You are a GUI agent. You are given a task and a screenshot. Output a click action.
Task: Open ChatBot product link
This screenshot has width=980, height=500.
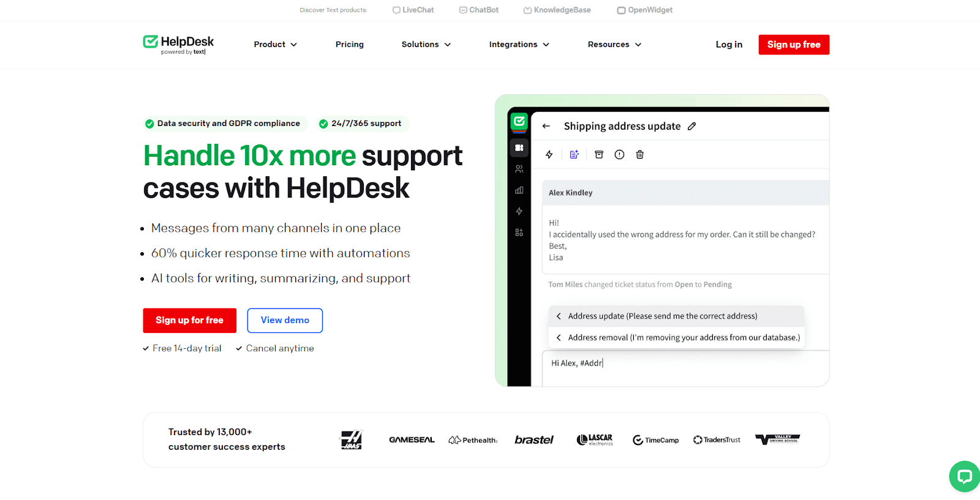pyautogui.click(x=479, y=10)
